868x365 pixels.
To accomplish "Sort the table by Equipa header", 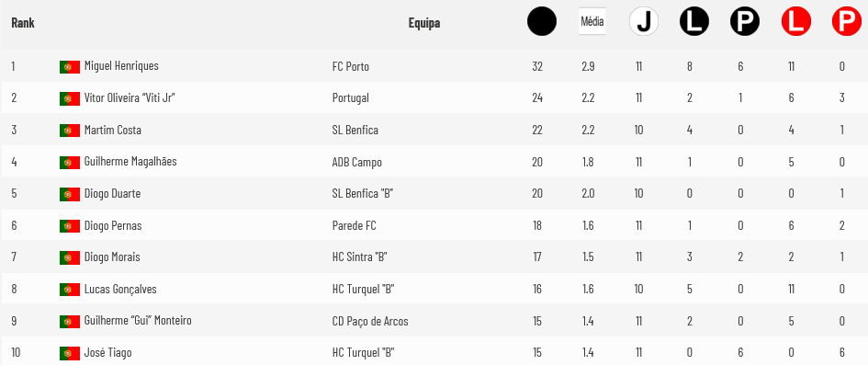I will coord(424,23).
